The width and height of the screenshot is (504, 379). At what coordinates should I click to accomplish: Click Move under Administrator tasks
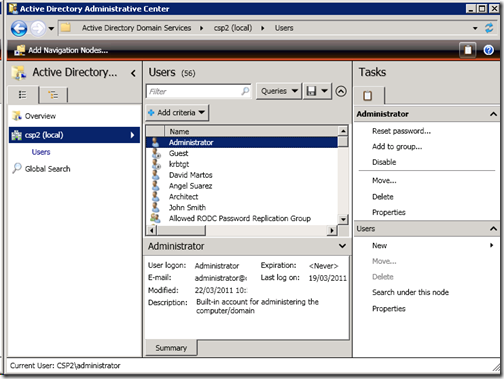click(x=384, y=181)
